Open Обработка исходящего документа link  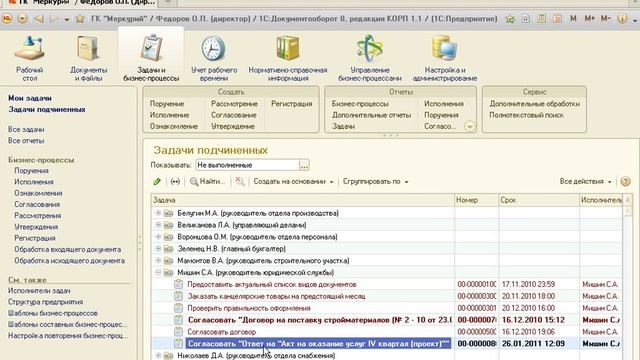69,261
